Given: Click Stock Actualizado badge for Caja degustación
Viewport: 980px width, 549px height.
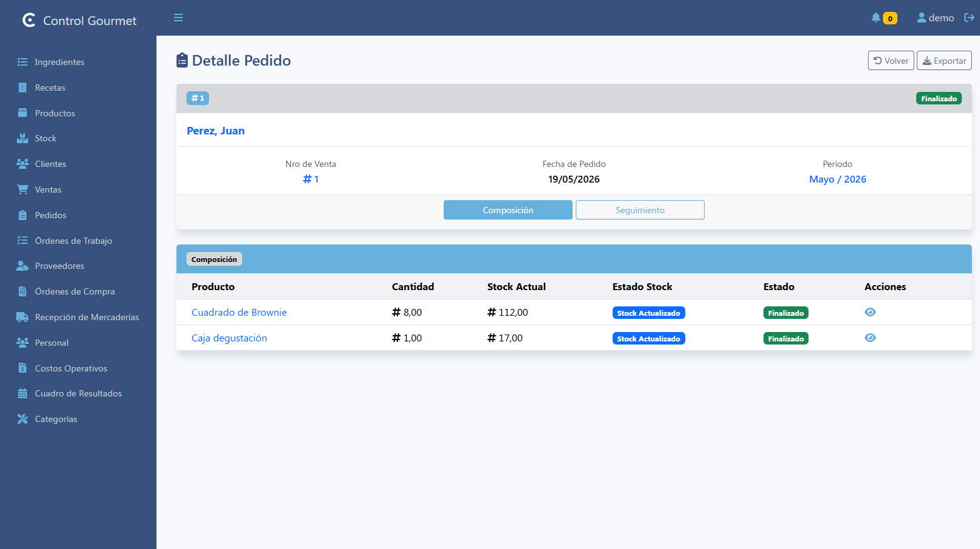Looking at the screenshot, I should pyautogui.click(x=648, y=338).
